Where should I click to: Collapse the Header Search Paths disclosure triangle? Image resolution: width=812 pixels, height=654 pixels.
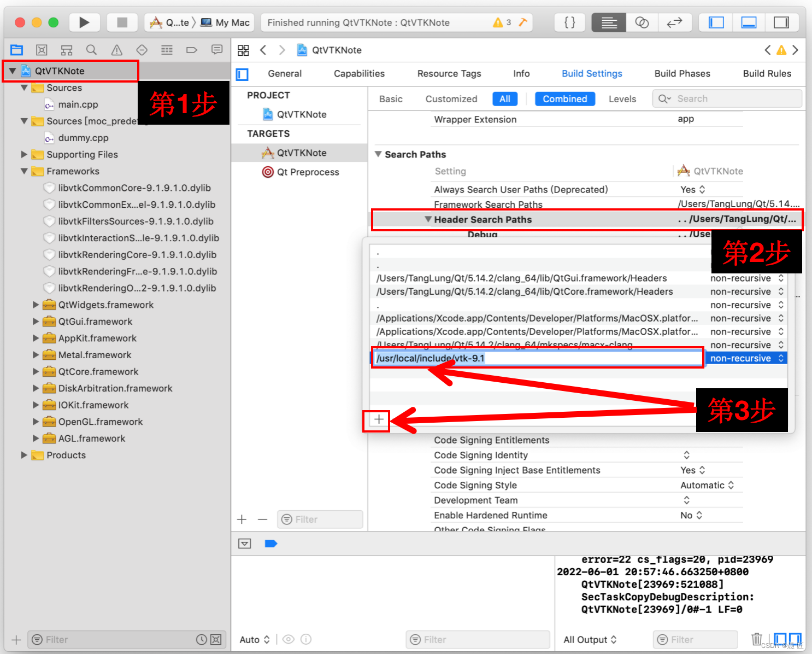pos(428,219)
